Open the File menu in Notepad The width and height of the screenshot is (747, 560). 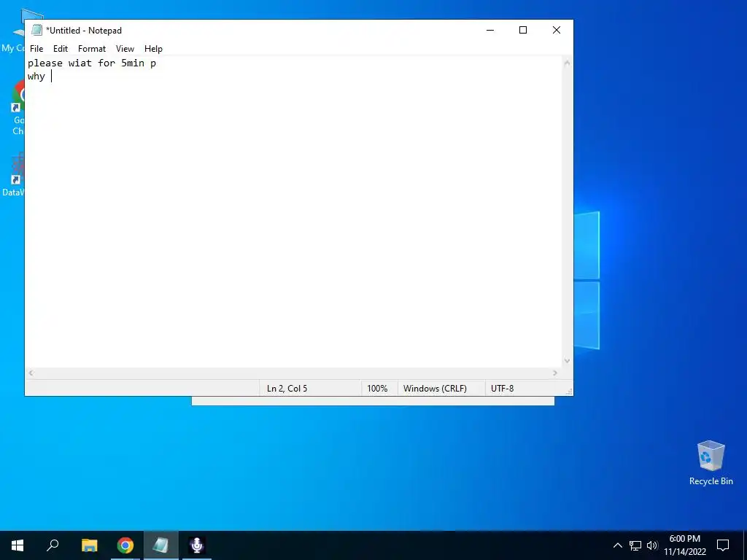(36, 49)
